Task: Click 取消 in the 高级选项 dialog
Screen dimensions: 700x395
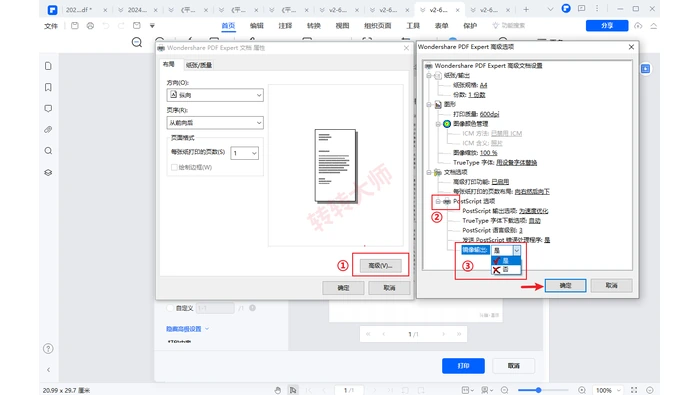Action: 612,285
